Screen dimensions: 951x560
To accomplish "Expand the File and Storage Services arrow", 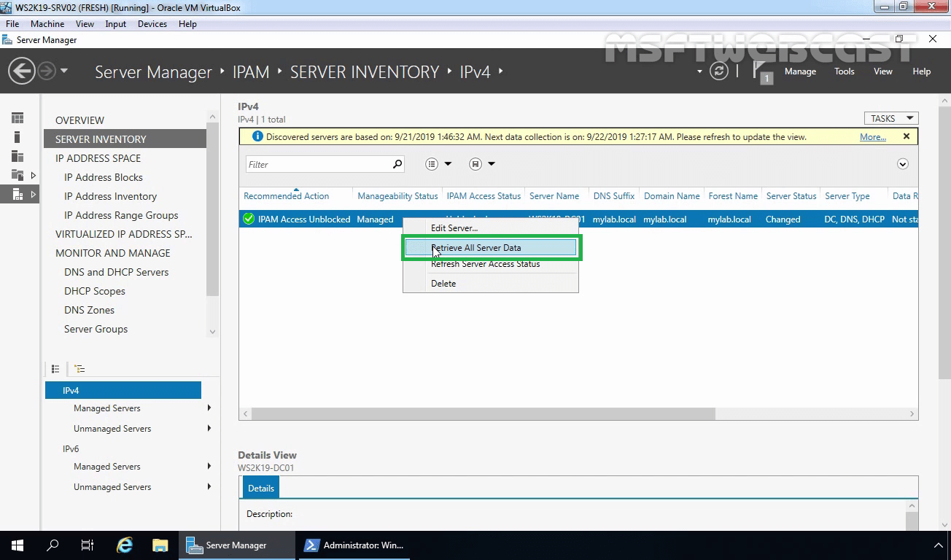I will 34,175.
